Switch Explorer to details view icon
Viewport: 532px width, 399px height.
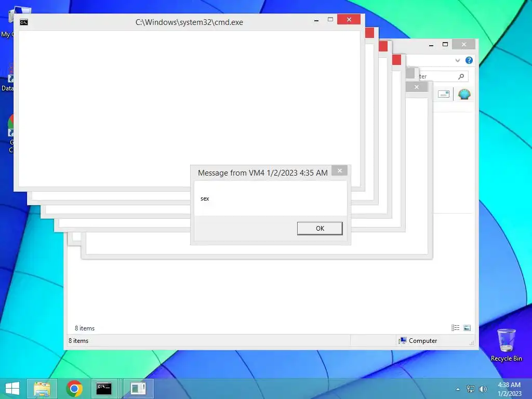455,328
